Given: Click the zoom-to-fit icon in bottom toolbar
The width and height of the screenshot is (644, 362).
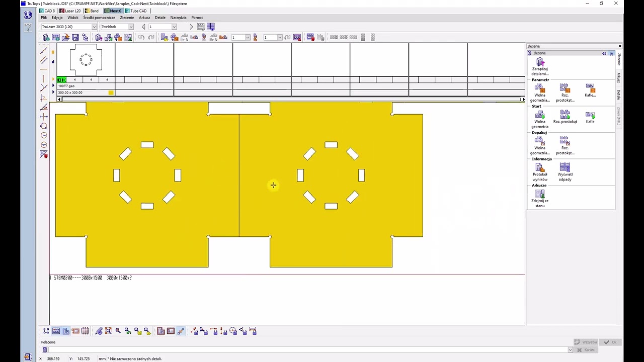Looking at the screenshot, I should coord(108,331).
